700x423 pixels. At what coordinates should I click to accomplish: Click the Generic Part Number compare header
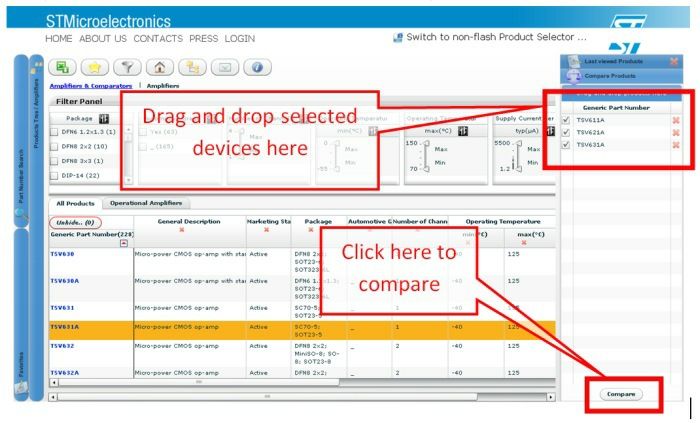pyautogui.click(x=616, y=108)
